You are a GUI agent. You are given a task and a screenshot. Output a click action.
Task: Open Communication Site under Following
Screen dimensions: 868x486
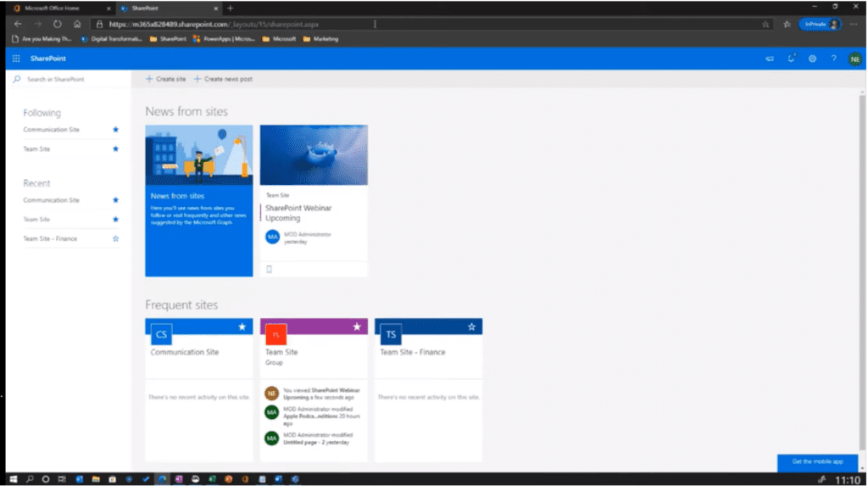(x=52, y=130)
